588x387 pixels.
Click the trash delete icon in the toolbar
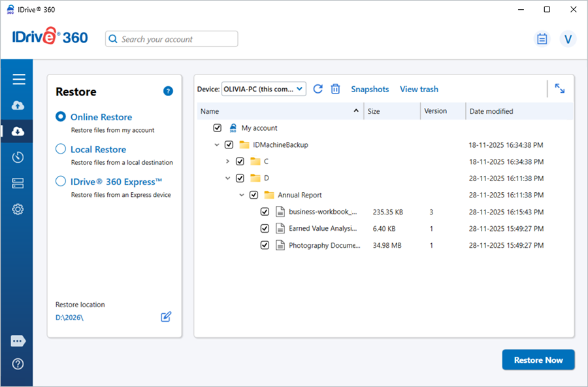[x=335, y=89]
